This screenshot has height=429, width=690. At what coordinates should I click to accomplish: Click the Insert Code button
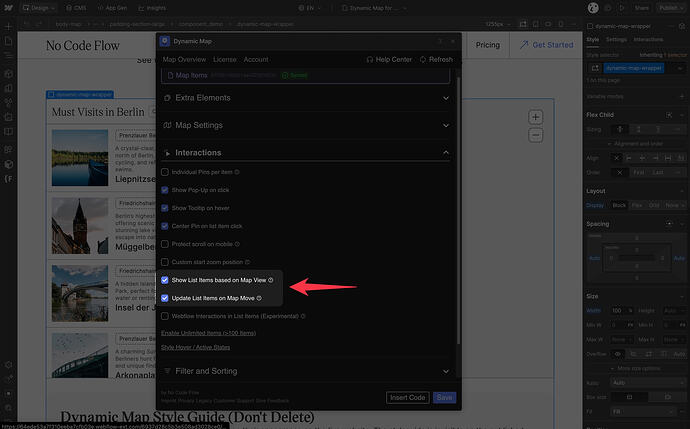click(x=407, y=397)
